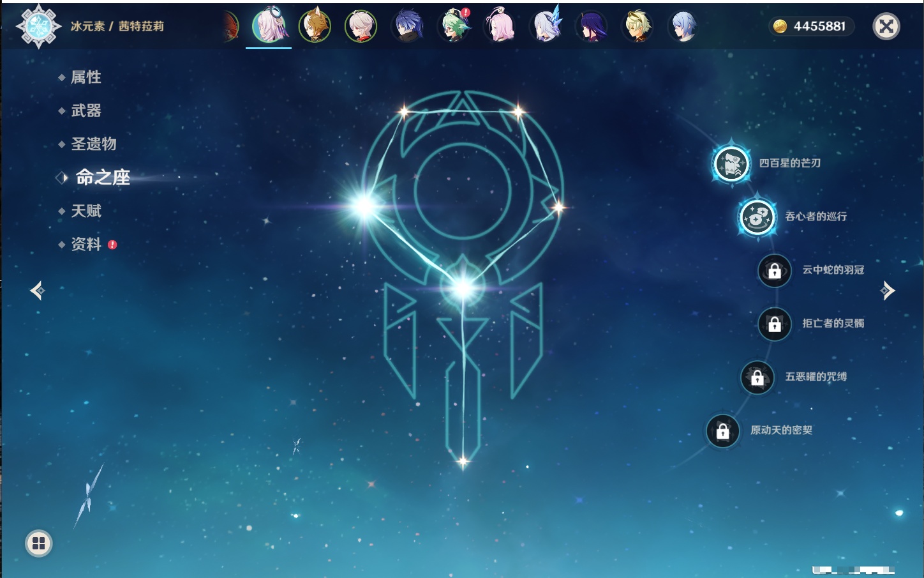Click the locked 五恶曜的咒缚 constellation icon
Image resolution: width=924 pixels, height=578 pixels.
coord(757,377)
